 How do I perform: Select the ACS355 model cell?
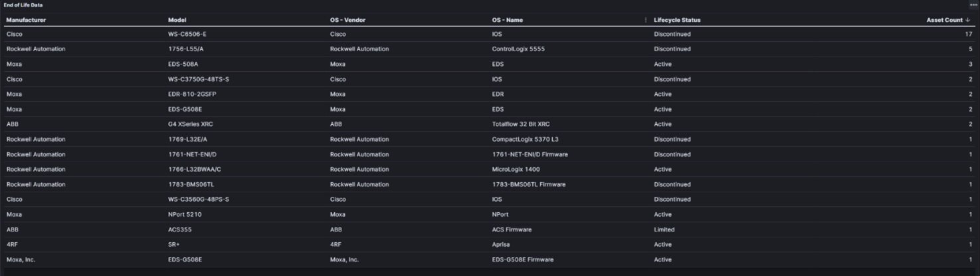180,229
